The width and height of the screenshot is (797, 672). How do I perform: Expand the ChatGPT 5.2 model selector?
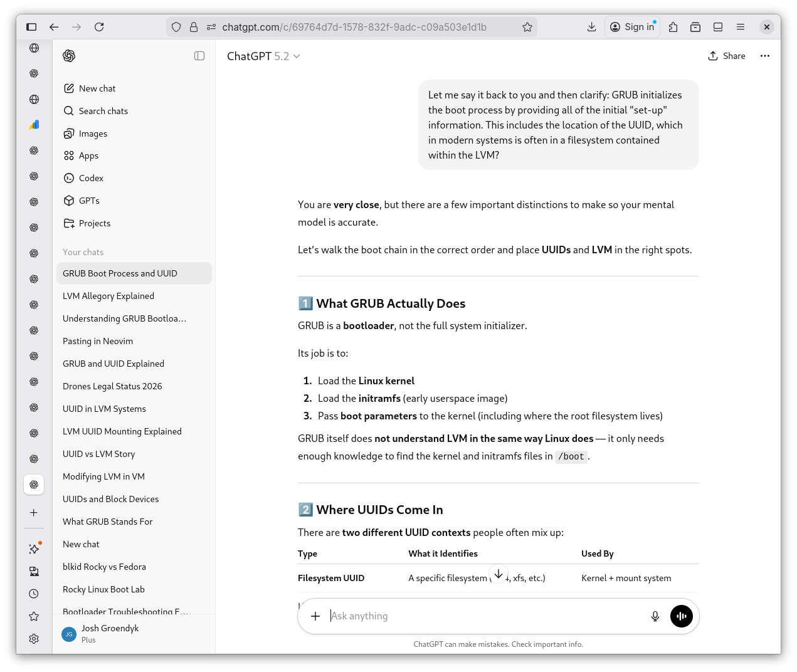263,56
